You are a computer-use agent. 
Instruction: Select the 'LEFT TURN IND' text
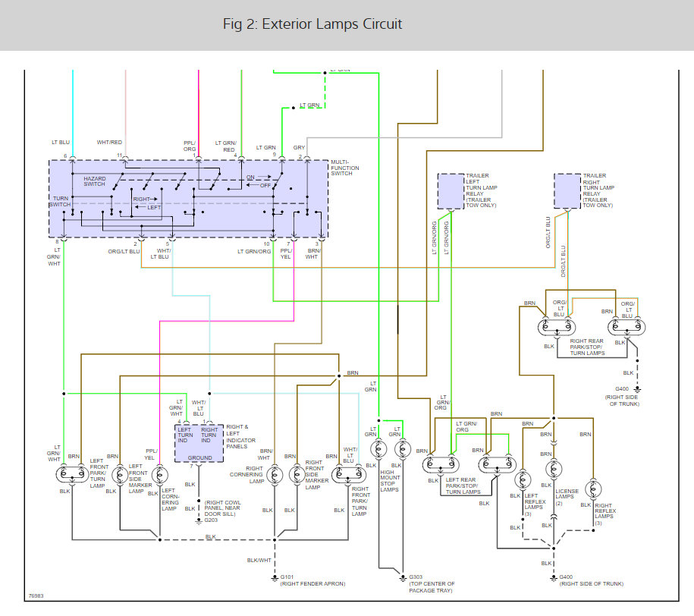point(186,435)
